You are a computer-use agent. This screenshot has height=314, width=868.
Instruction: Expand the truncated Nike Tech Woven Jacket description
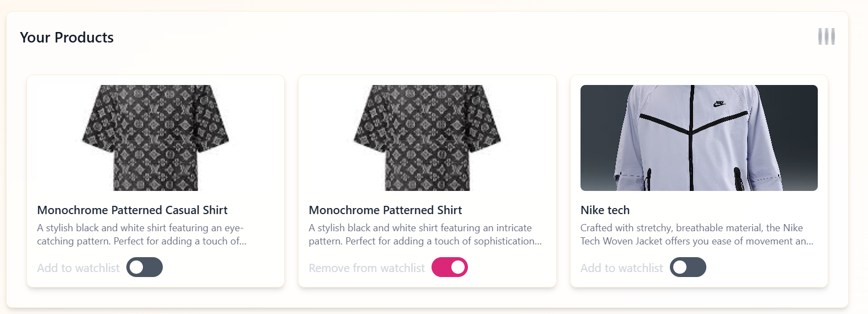tap(697, 235)
